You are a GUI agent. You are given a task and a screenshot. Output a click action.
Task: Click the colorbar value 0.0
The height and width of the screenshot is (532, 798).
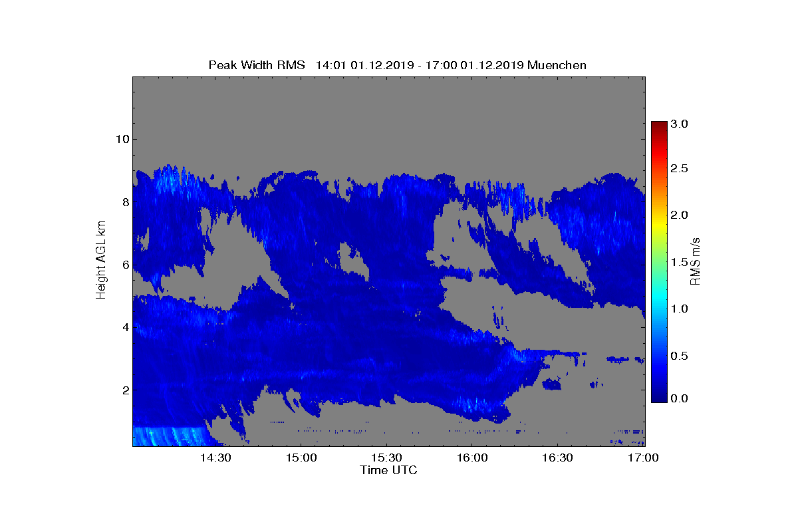tap(679, 398)
